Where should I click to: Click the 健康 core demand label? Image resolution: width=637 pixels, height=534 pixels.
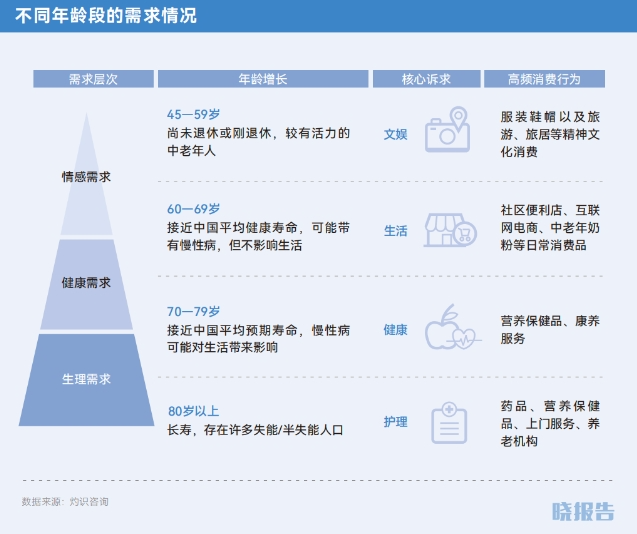point(395,330)
